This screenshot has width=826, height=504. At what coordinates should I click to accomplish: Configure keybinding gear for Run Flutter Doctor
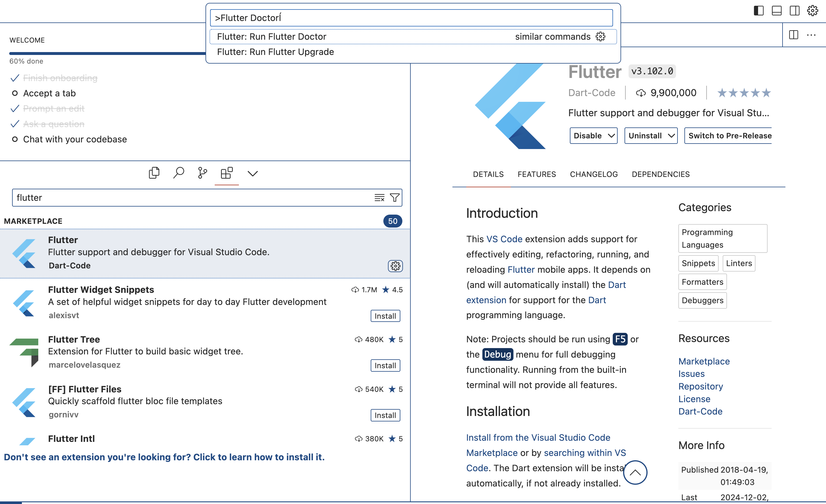(600, 37)
